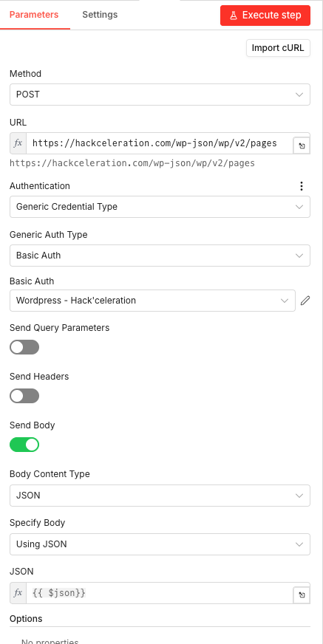The width and height of the screenshot is (323, 644).
Task: Click into the JSON expression input field
Action: [160, 593]
